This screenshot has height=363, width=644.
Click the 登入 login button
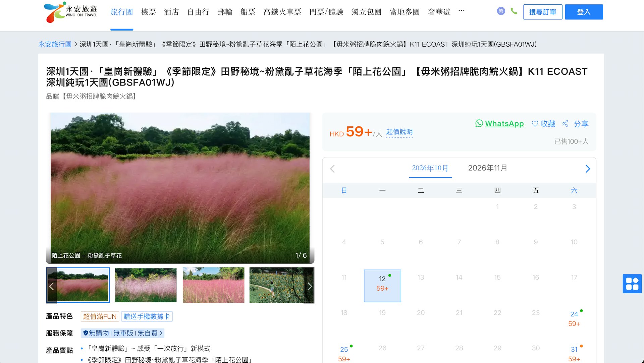[x=584, y=12]
